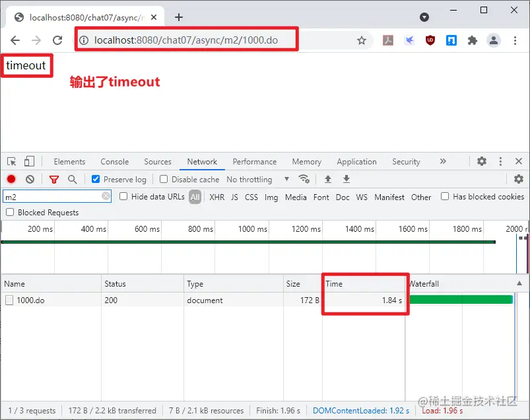The height and width of the screenshot is (420, 530).
Task: Export HAR file with download arrow
Action: [x=347, y=179]
